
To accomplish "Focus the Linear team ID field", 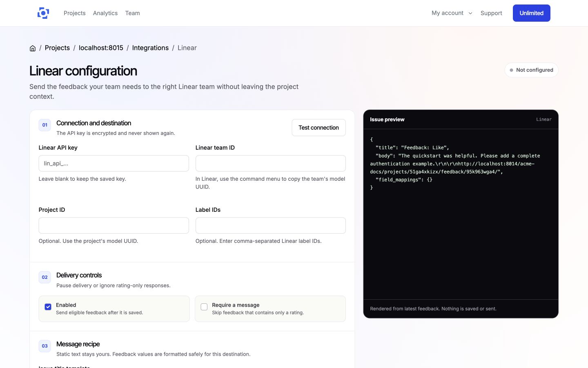I will [x=271, y=163].
